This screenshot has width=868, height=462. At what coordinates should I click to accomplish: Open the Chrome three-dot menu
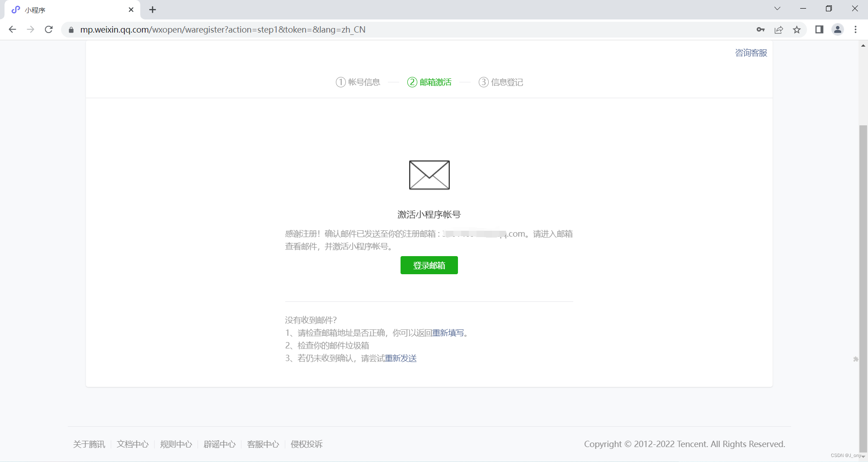855,29
